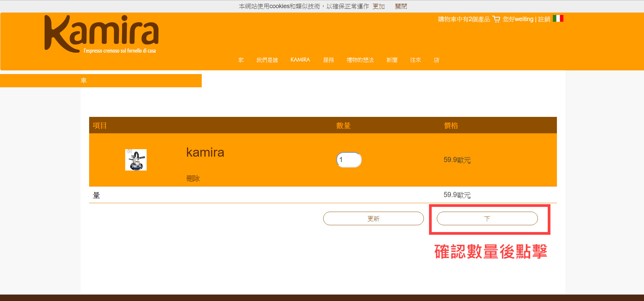Click the kamira product name link

[205, 153]
